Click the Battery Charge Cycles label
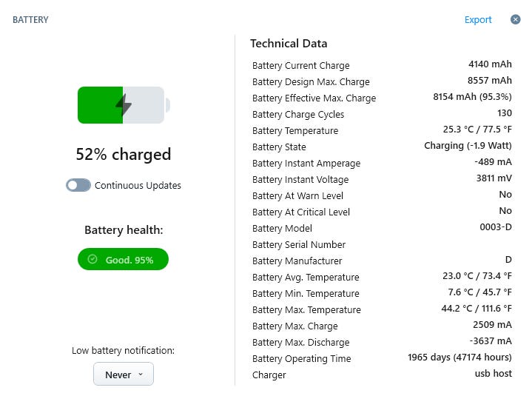This screenshot has height=396, width=532. point(298,114)
